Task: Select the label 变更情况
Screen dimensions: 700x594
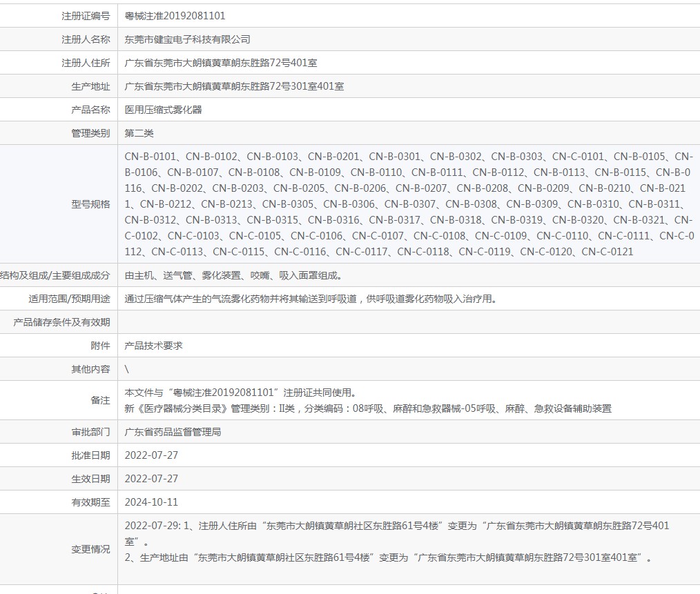Action: (x=90, y=550)
